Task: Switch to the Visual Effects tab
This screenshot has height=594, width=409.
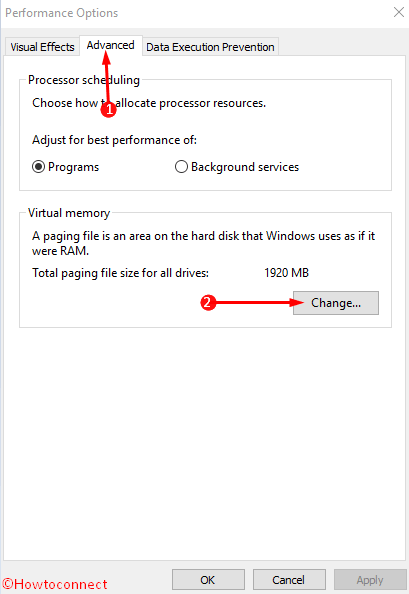Action: pos(42,47)
